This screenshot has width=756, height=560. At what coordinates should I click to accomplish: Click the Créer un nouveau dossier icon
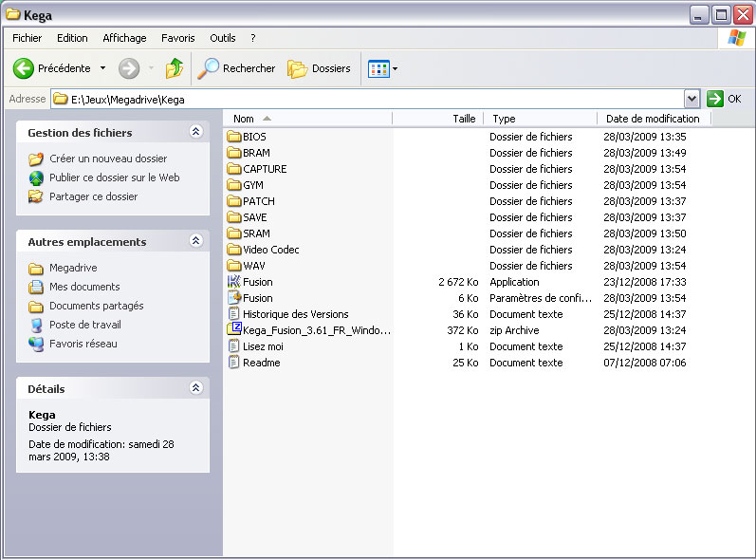click(36, 159)
